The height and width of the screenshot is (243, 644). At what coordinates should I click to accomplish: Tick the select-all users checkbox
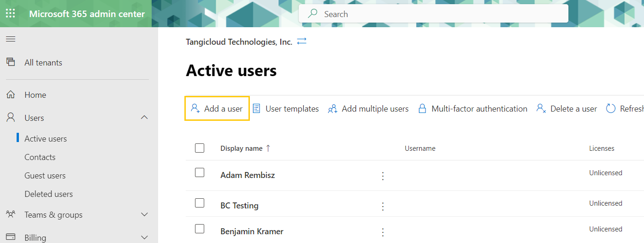(x=200, y=148)
